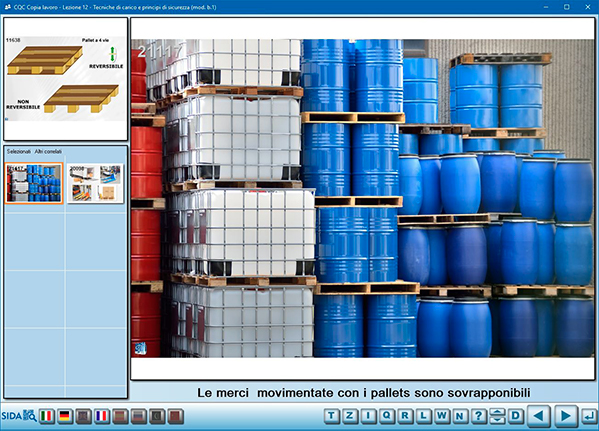Switch to German flag language
The height and width of the screenshot is (431, 599).
(x=65, y=416)
